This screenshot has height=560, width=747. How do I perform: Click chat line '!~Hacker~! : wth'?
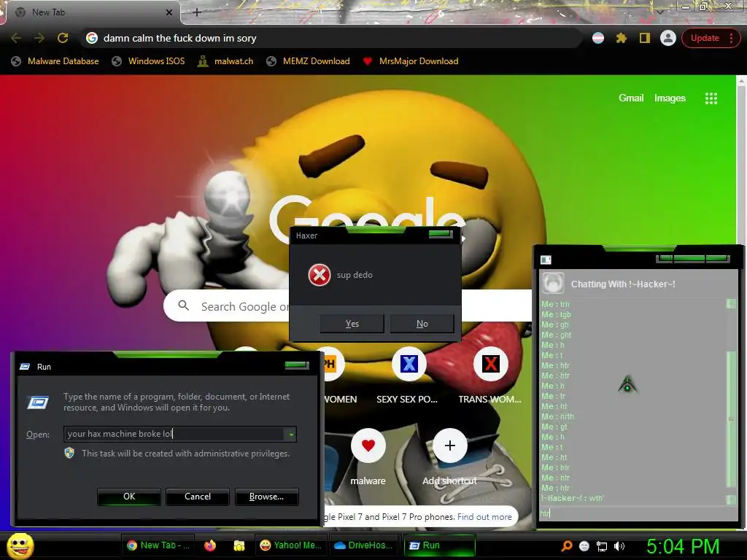[x=572, y=498]
